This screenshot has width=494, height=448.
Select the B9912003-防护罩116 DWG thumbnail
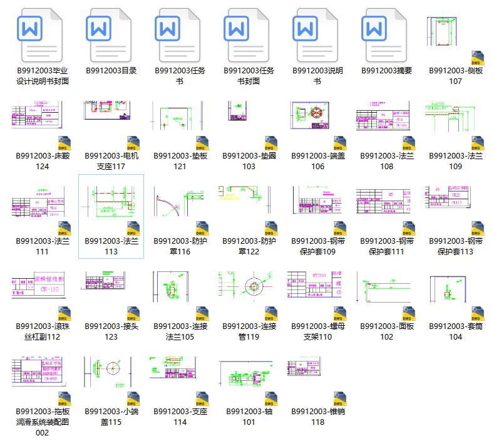[179, 201]
